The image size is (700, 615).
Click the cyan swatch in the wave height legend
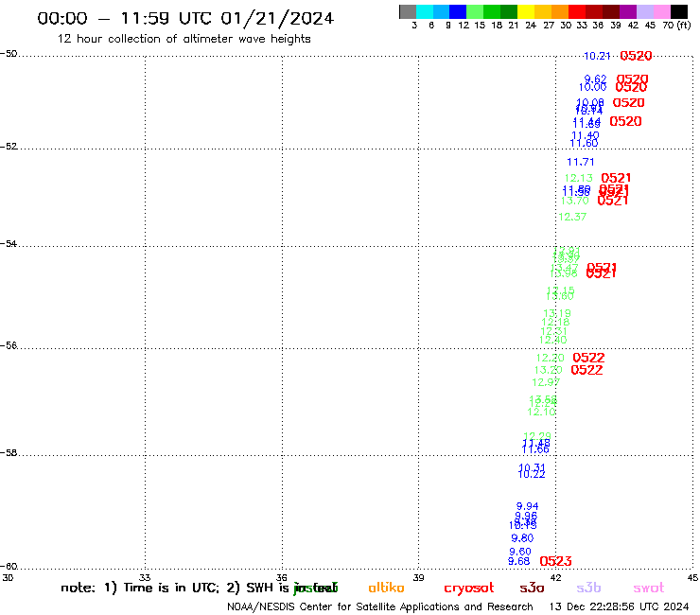click(425, 11)
